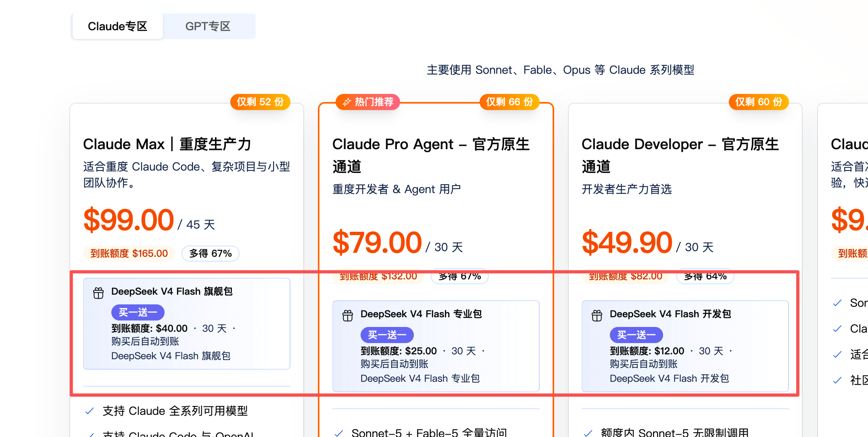Click the $49.90 price

[x=627, y=243]
